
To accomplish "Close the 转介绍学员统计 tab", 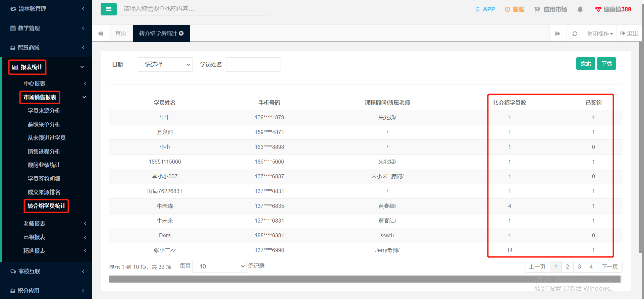I will coord(181,33).
